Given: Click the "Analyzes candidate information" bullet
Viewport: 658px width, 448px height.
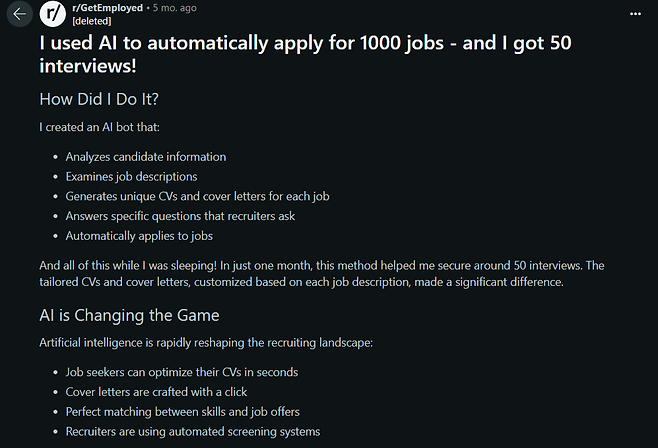Looking at the screenshot, I should (x=146, y=157).
